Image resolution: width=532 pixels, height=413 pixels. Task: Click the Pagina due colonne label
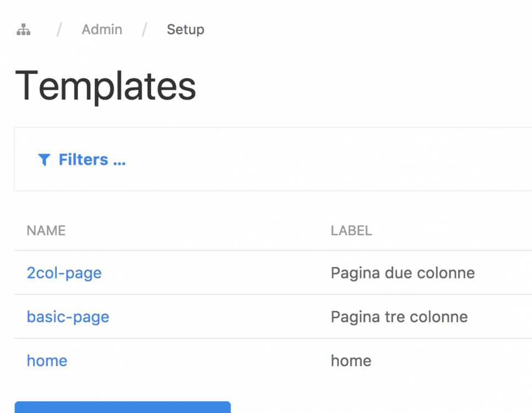402,273
